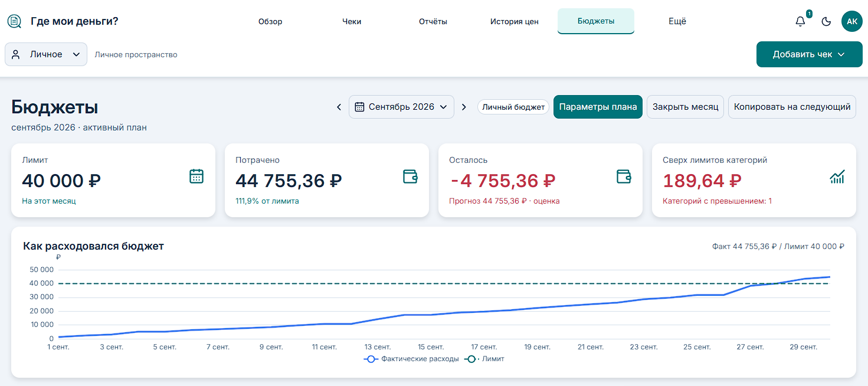Click the 189,64 ₽ overage value
Screen dimensions: 868x386
tap(702, 181)
